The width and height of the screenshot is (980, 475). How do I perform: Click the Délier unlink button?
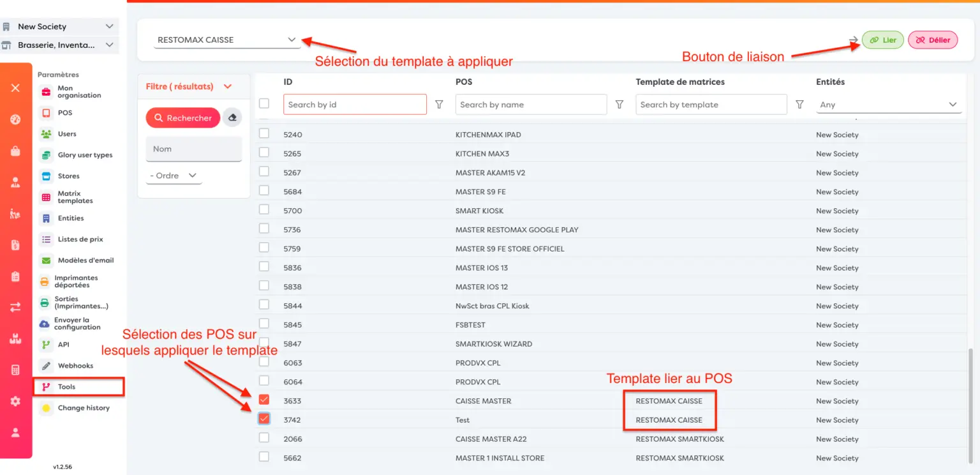[933, 40]
